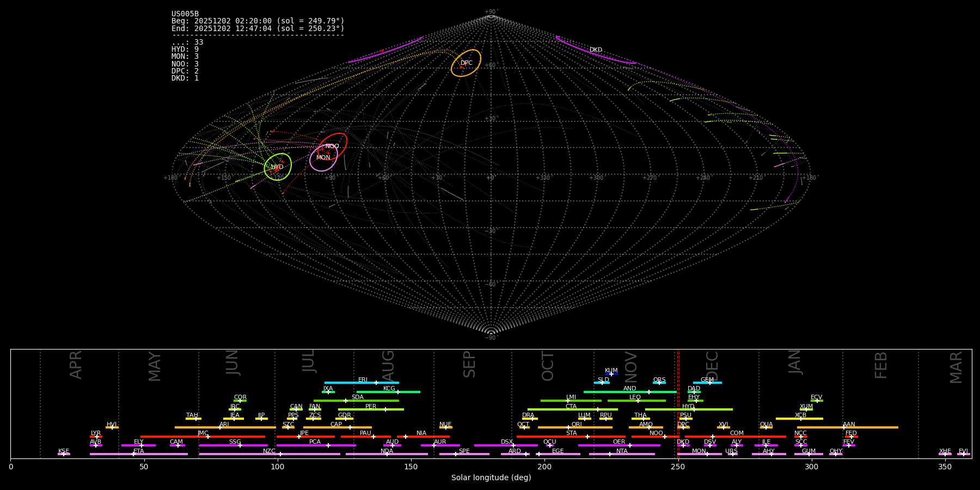Click the DKD label on the sky map
The image size is (980, 490).
[x=596, y=50]
